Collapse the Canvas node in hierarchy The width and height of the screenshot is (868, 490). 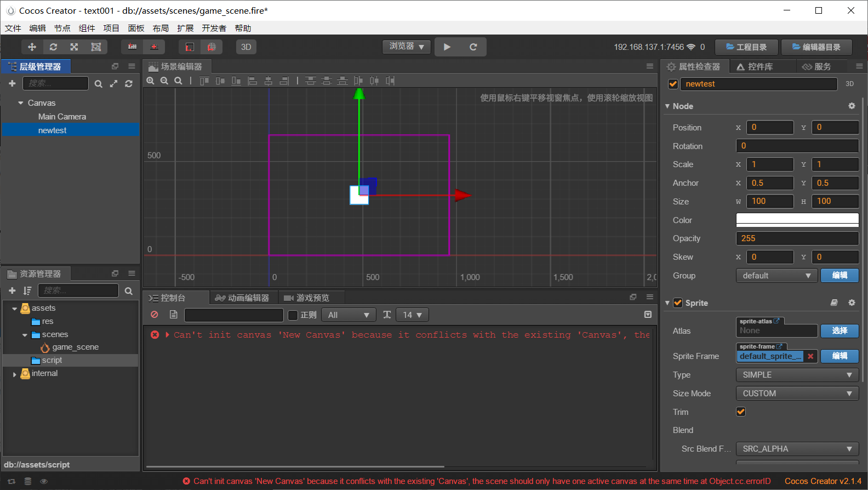21,103
